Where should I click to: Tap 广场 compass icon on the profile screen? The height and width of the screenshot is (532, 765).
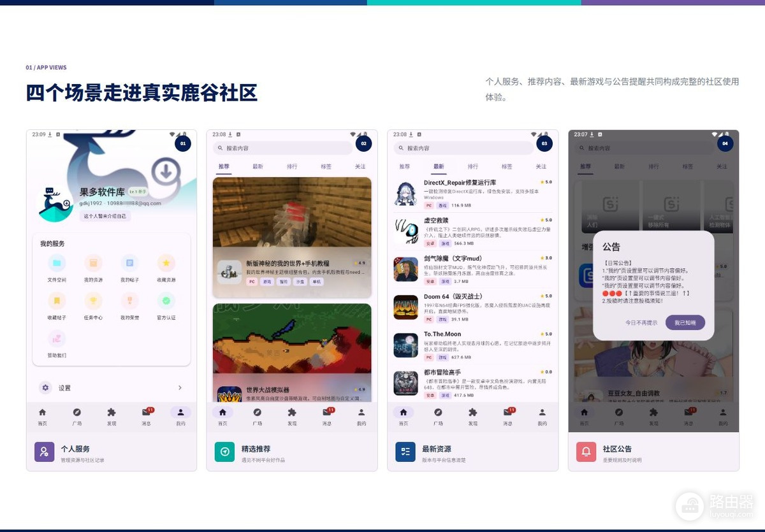76,412
